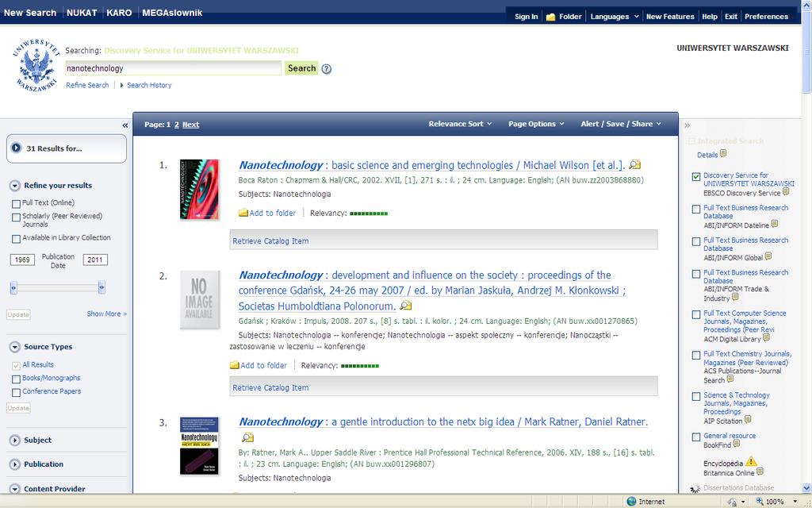Screen dimensions: 812x508
Task: Click info icon beside BookFind
Action: [737, 444]
